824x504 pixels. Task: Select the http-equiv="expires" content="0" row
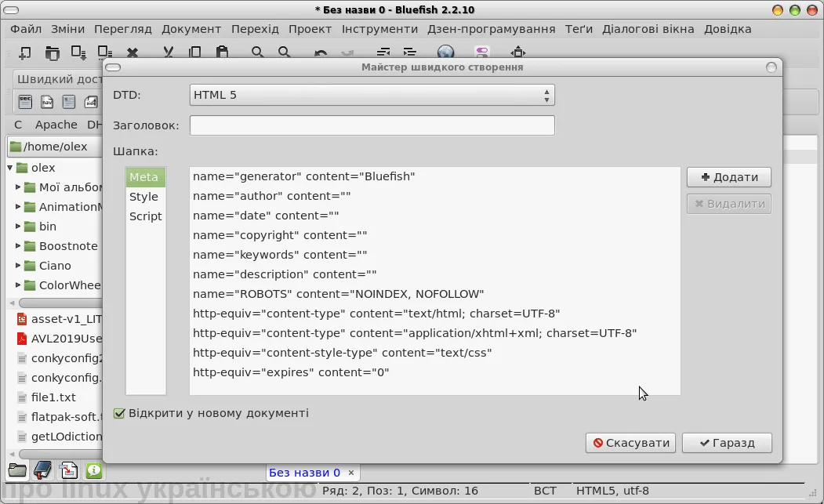click(x=434, y=372)
